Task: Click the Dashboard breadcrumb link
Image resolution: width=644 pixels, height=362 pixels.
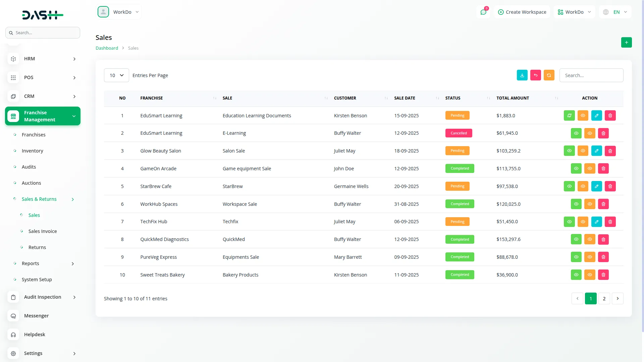Action: [x=107, y=48]
